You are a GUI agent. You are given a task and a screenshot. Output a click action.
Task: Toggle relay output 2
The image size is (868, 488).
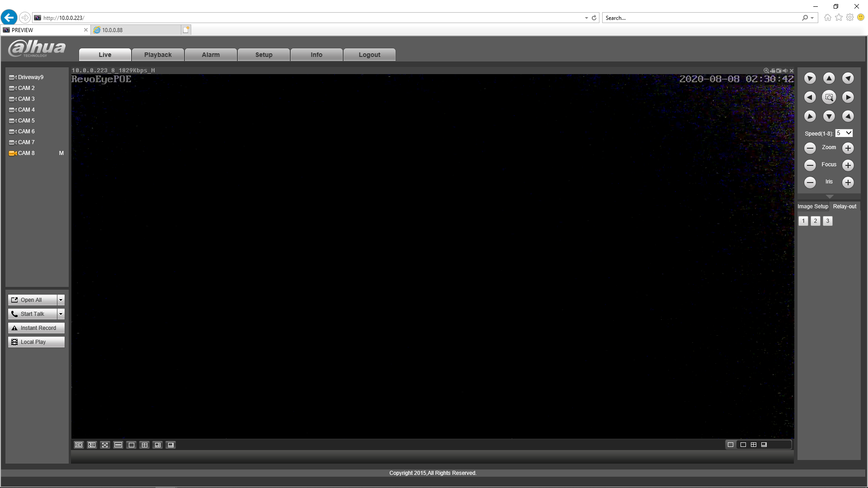coord(816,221)
